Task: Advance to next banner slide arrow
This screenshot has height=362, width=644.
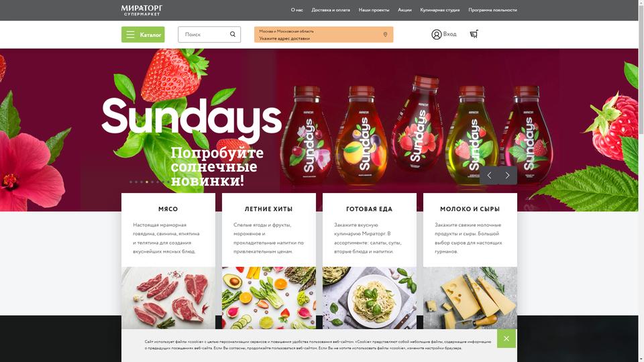Action: (508, 175)
